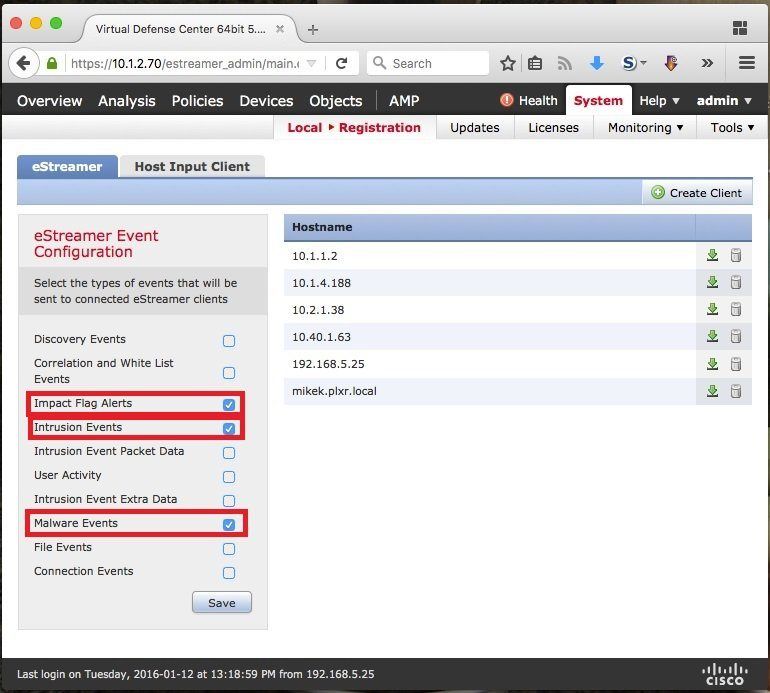Save the eStreamer event configuration
Viewport: 770px width, 693px height.
tap(221, 603)
